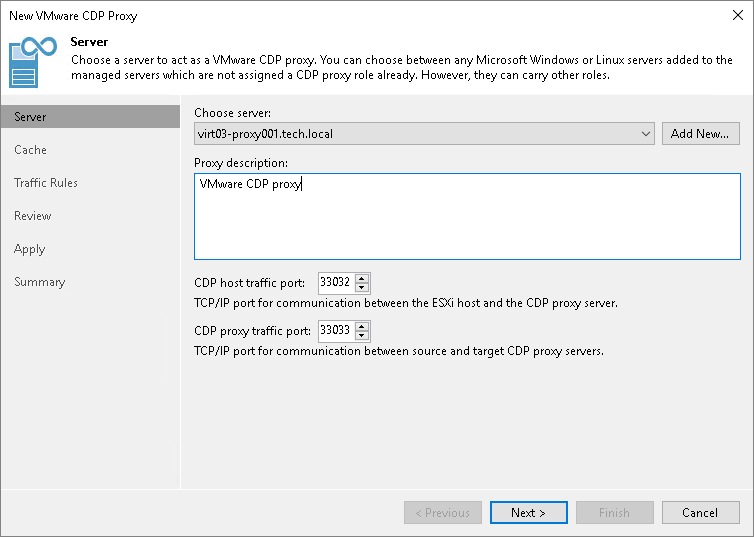Click into the Proxy description text box
Viewport: 754px width, 537px height.
pos(467,216)
